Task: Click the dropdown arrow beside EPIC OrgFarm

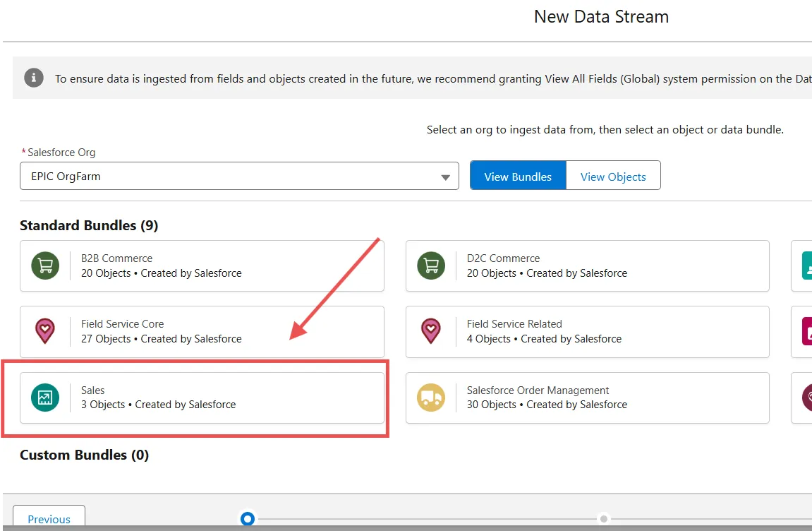Action: click(x=445, y=177)
